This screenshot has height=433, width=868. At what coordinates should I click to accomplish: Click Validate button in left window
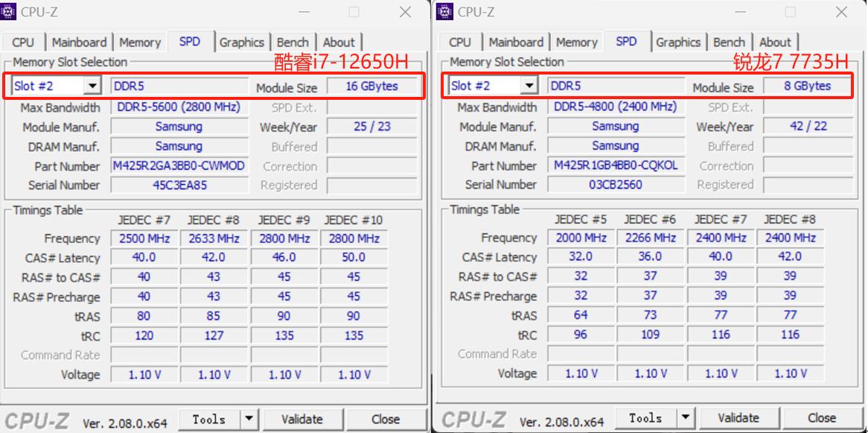[302, 419]
